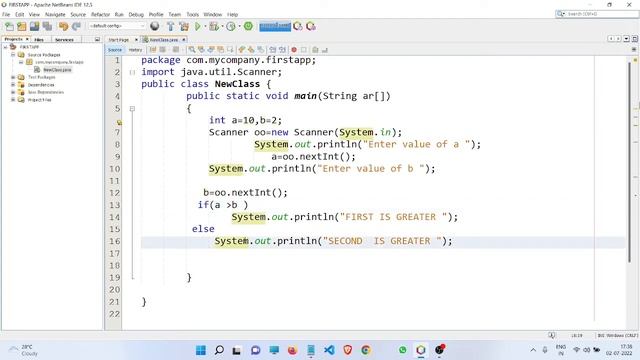The height and width of the screenshot is (360, 640).
Task: Expand the Java Dependencies node
Action: [x=13, y=92]
